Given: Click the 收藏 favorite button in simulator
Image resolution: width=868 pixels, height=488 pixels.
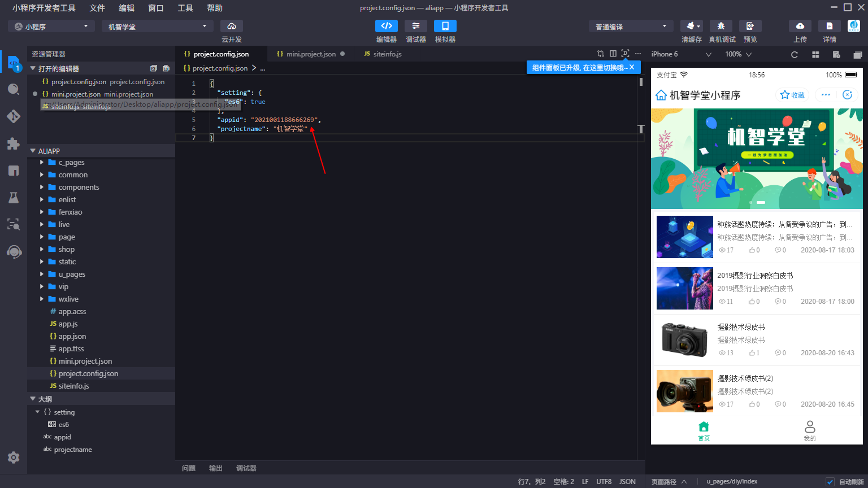Looking at the screenshot, I should 792,95.
